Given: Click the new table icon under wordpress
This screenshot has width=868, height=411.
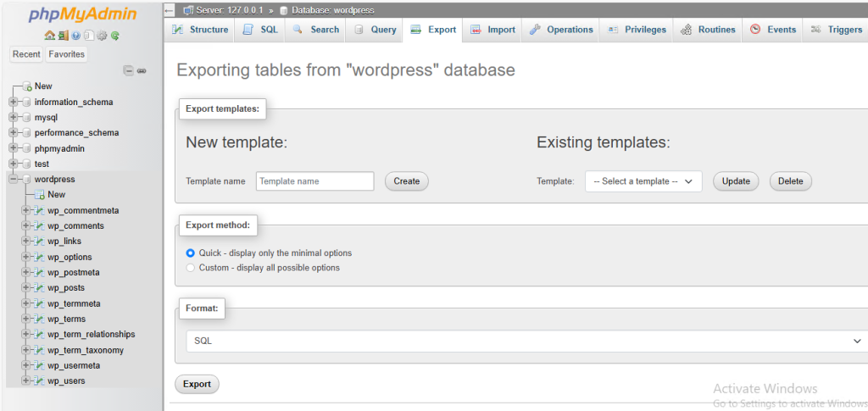Looking at the screenshot, I should 39,195.
